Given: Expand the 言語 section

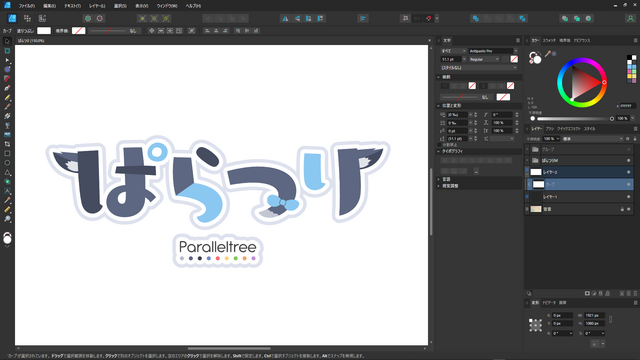Looking at the screenshot, I should coord(439,179).
